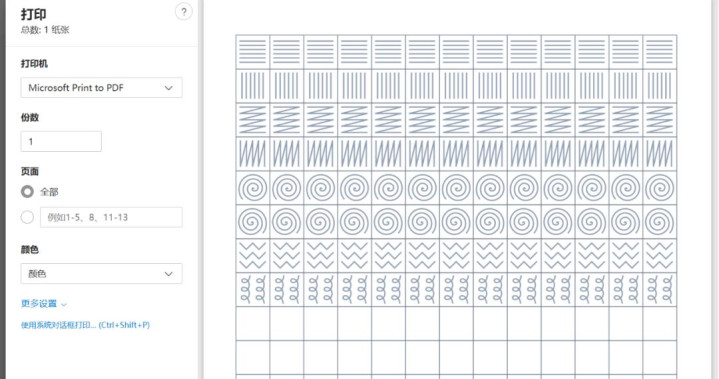
Task: Open the 颜色 color mode dropdown
Action: click(101, 274)
